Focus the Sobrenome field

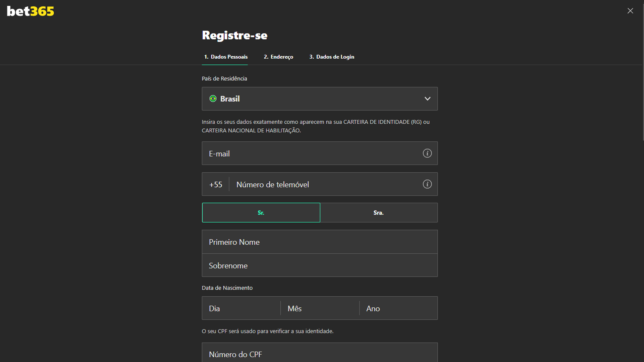[x=320, y=265]
